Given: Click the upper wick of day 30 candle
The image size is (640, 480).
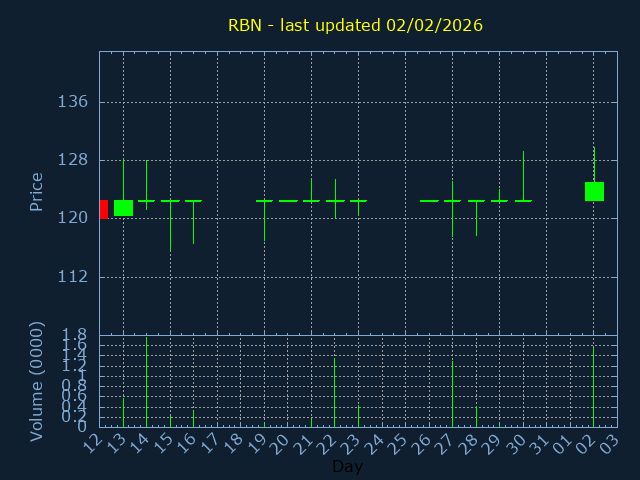Looking at the screenshot, I should [523, 175].
